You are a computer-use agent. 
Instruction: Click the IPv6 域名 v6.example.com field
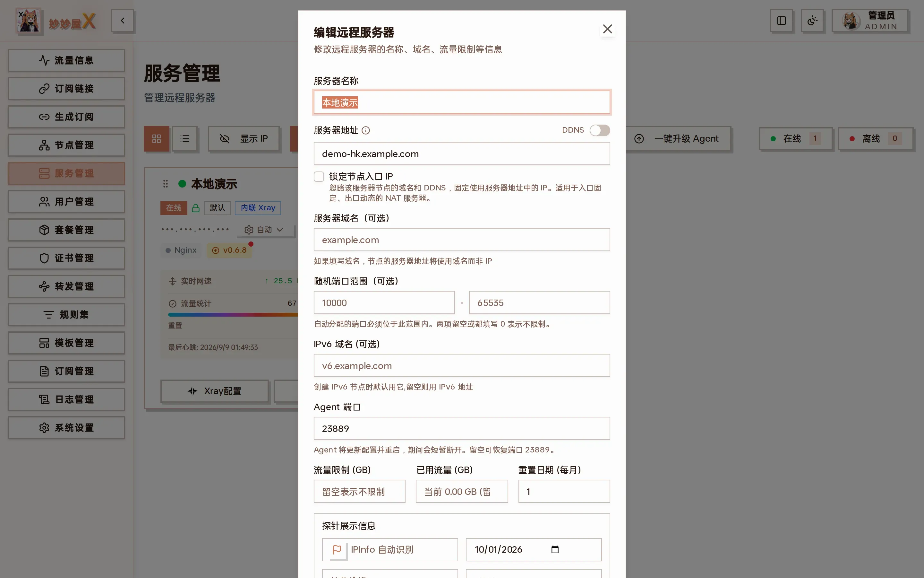click(462, 365)
